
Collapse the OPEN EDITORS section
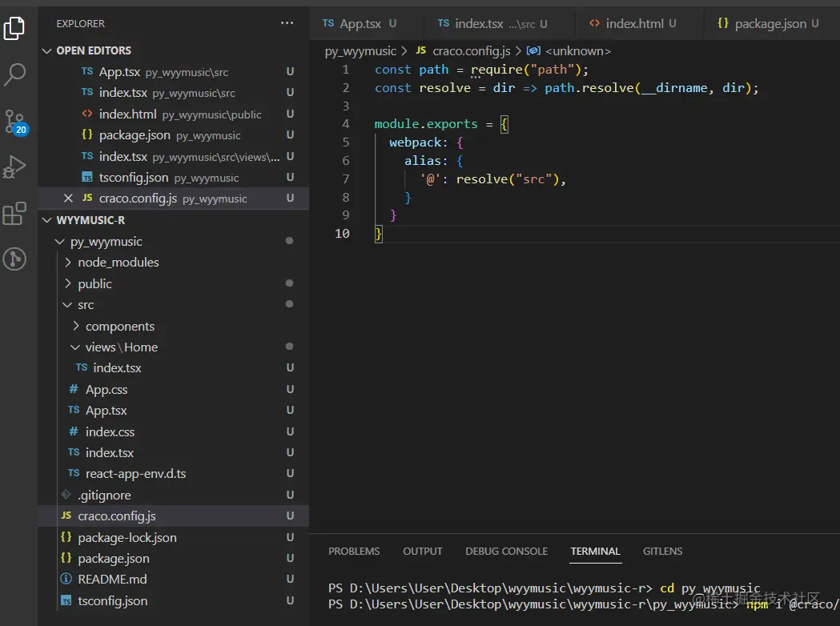click(47, 51)
